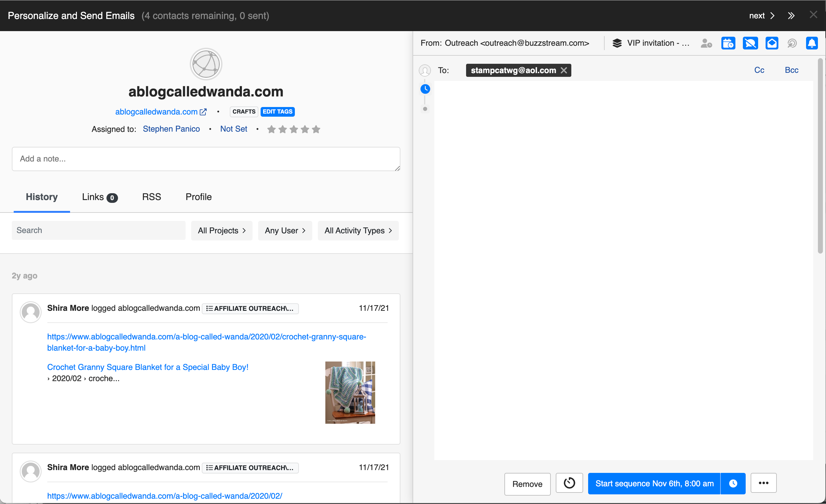Screen dimensions: 826x504
Task: Open the ablogcalledwanda.com website link
Action: pyautogui.click(x=156, y=112)
